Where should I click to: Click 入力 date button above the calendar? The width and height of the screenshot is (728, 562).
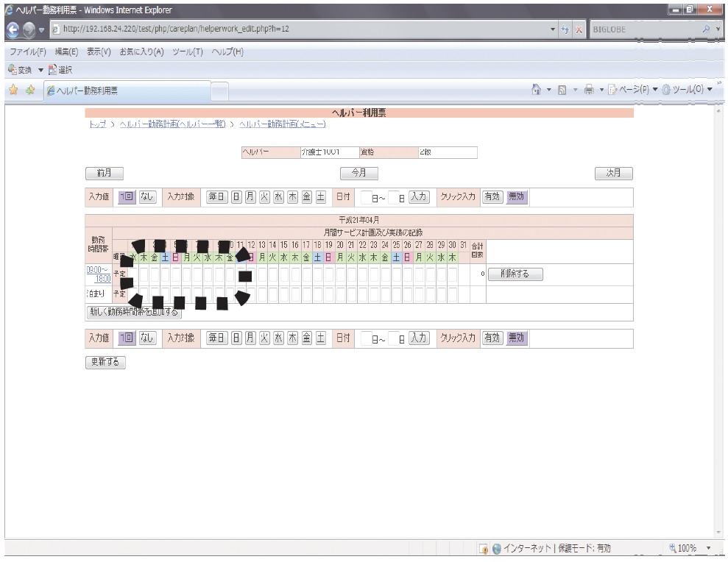point(419,196)
